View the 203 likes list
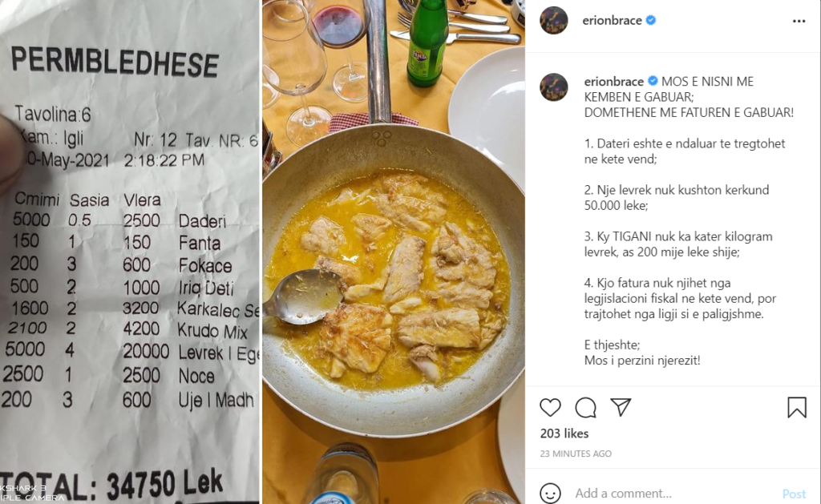Image resolution: width=821 pixels, height=504 pixels. [x=564, y=433]
